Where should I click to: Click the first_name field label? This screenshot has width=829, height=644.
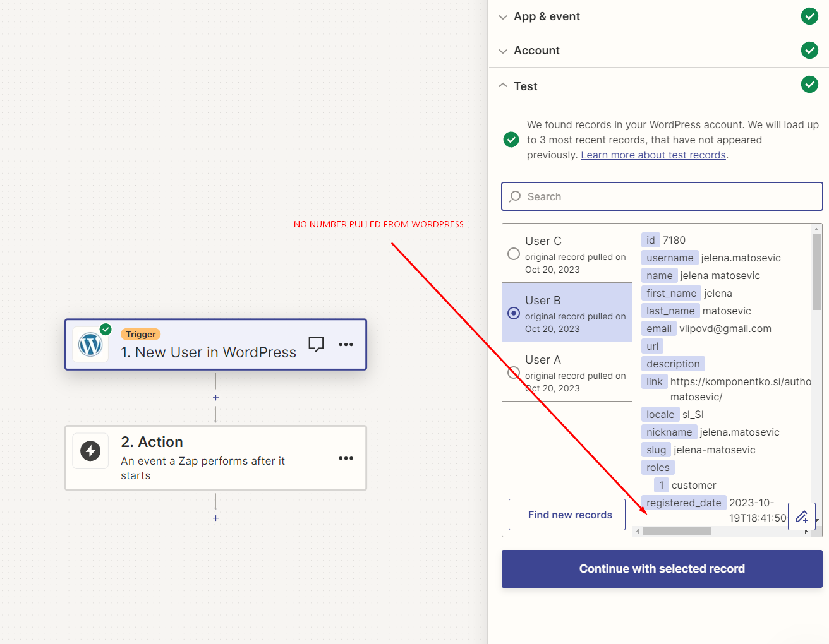671,293
